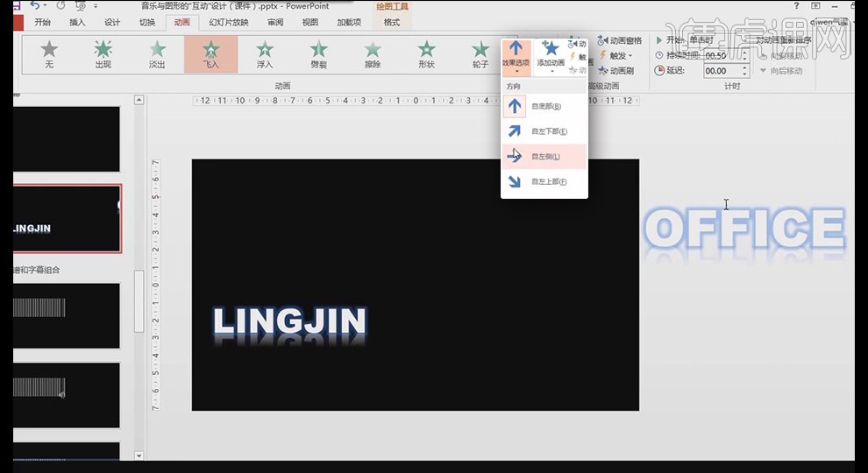Choose direction 自左上部 (From Top-Left)

point(544,181)
